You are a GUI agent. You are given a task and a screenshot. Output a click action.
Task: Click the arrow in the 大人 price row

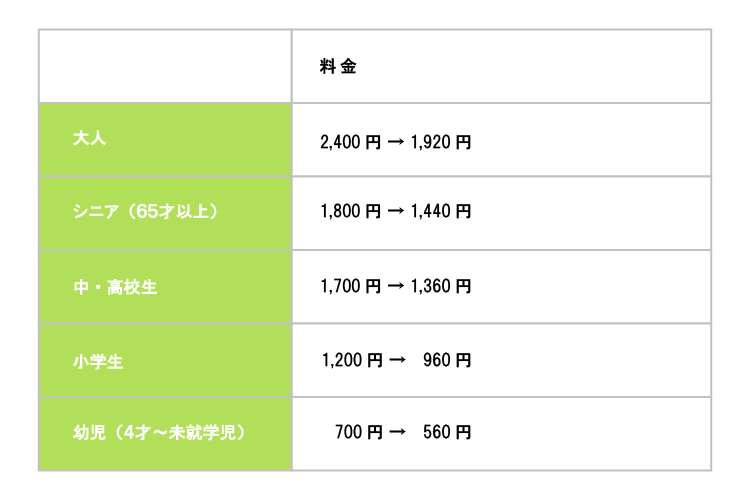[x=395, y=142]
